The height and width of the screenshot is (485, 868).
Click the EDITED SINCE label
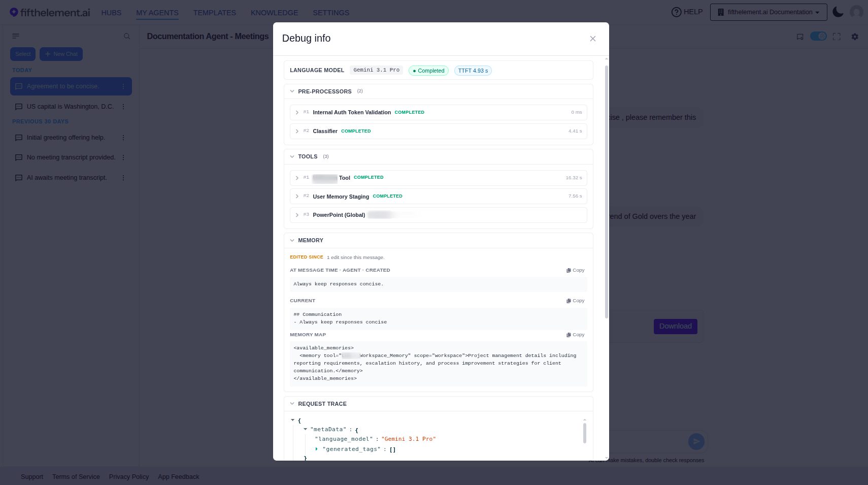(307, 257)
